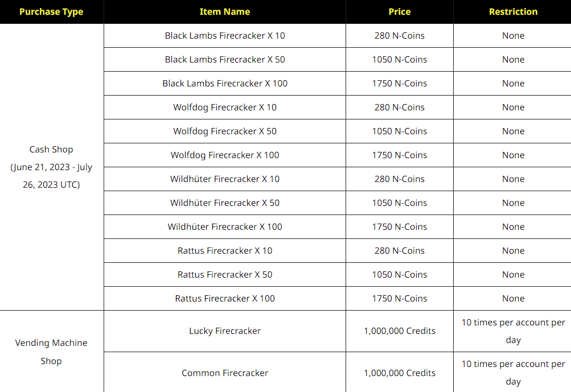Click the Restriction column header
Image resolution: width=571 pixels, height=392 pixels.
513,11
